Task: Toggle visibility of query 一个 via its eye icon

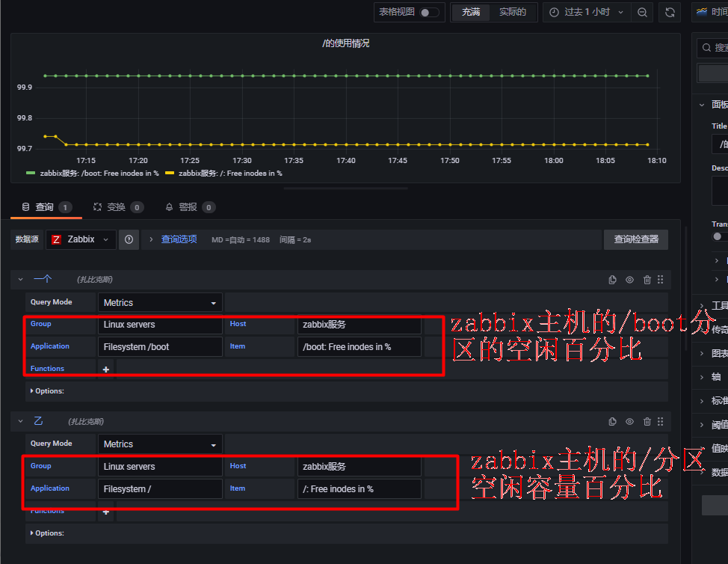Action: click(x=629, y=280)
